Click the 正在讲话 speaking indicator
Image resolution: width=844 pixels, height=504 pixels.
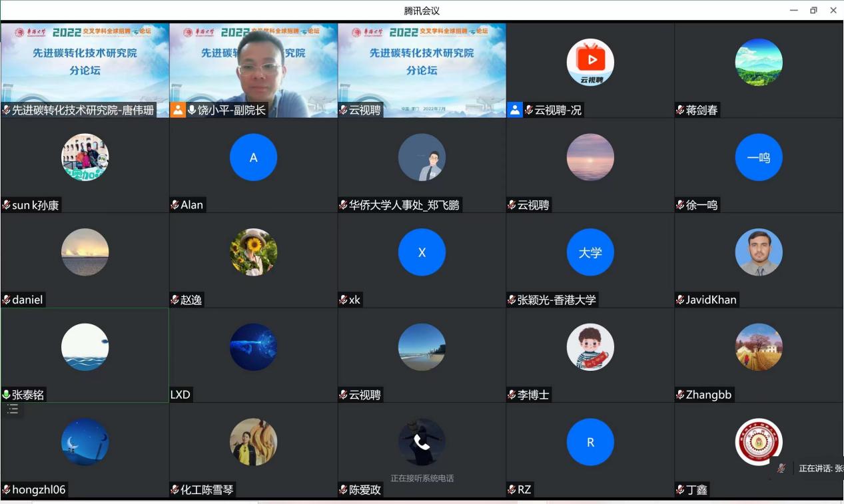pos(819,468)
